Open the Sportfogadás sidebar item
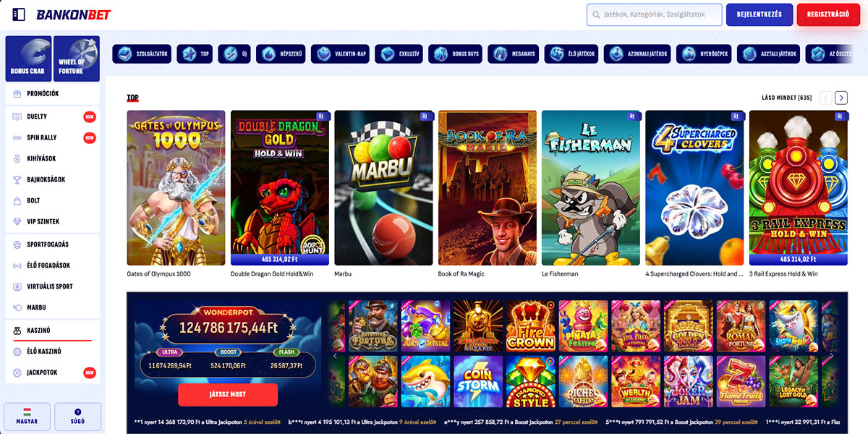The height and width of the screenshot is (434, 868). point(52,244)
